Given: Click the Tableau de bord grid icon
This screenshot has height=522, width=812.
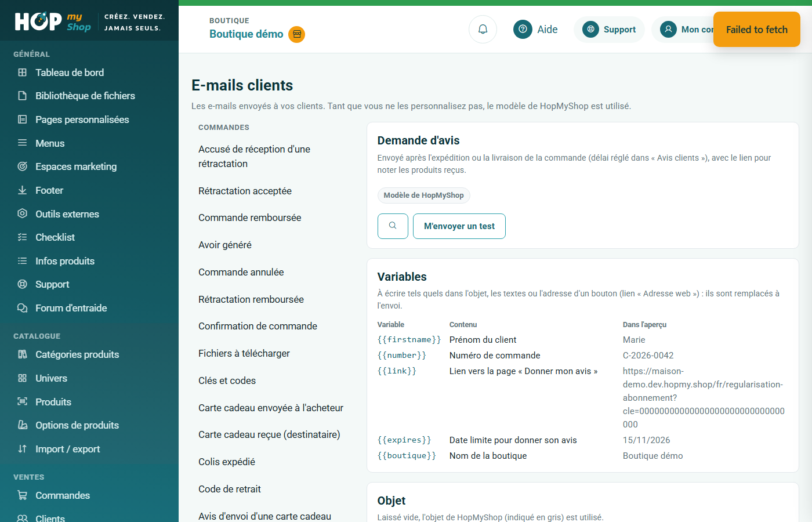Looking at the screenshot, I should coord(22,72).
